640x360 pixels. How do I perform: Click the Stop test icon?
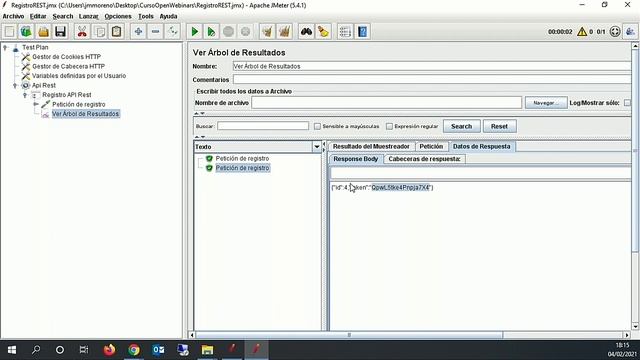pyautogui.click(x=229, y=31)
